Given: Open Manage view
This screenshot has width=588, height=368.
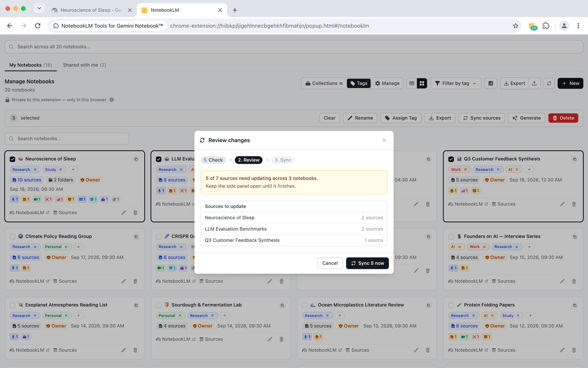Looking at the screenshot, I should 387,83.
